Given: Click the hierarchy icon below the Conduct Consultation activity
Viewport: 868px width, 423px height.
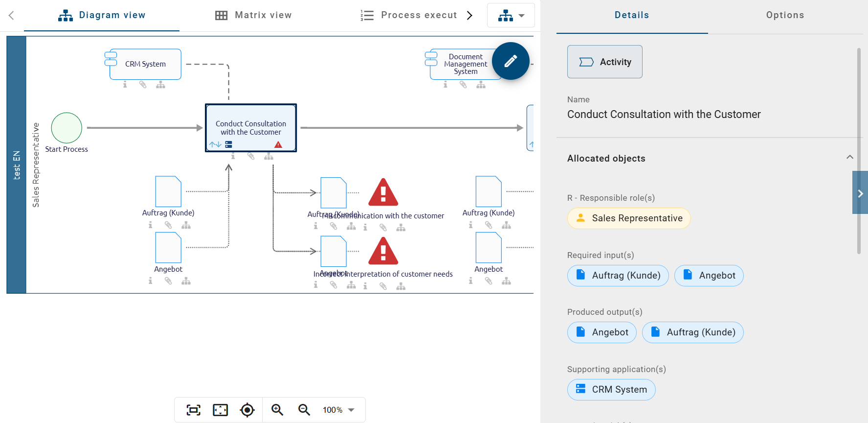Looking at the screenshot, I should pos(268,156).
